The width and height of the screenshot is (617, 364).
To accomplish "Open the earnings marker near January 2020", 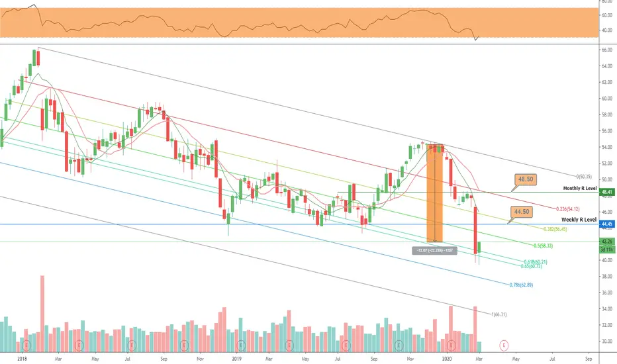I will 451,345.
